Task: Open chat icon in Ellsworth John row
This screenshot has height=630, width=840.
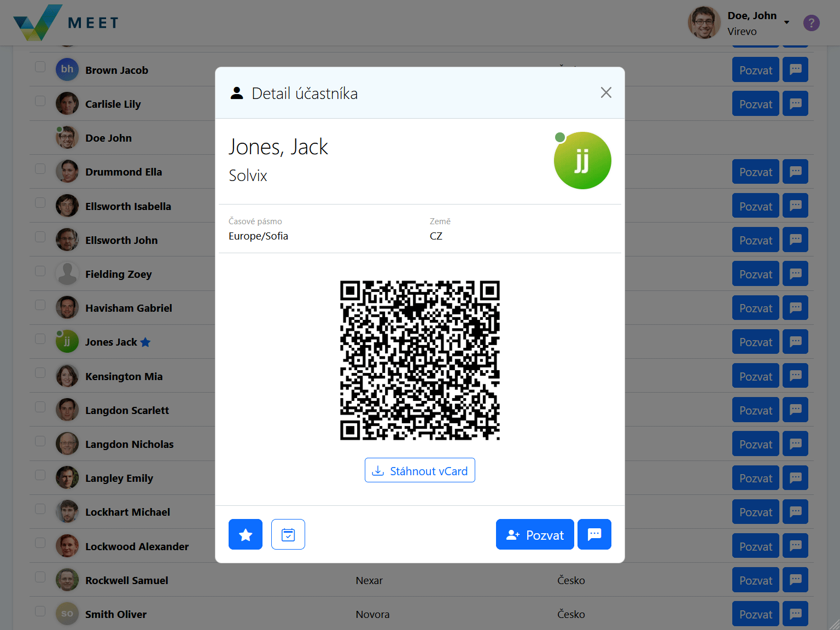Action: (x=795, y=240)
